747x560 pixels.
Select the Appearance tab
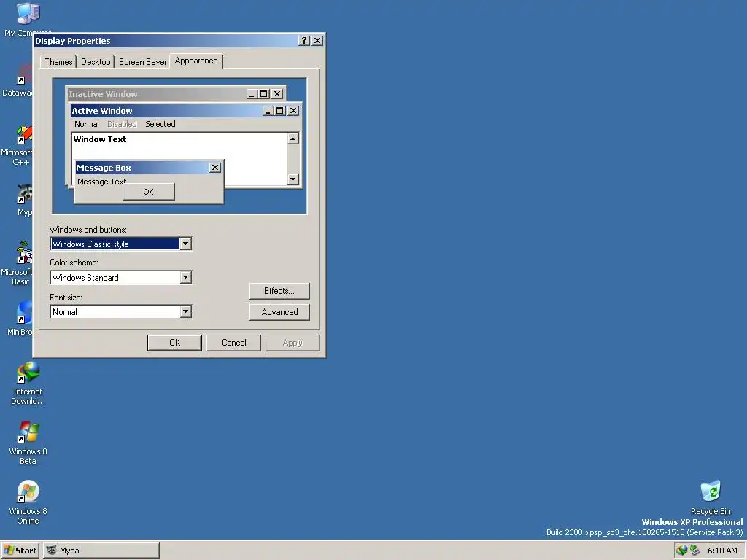(x=196, y=61)
